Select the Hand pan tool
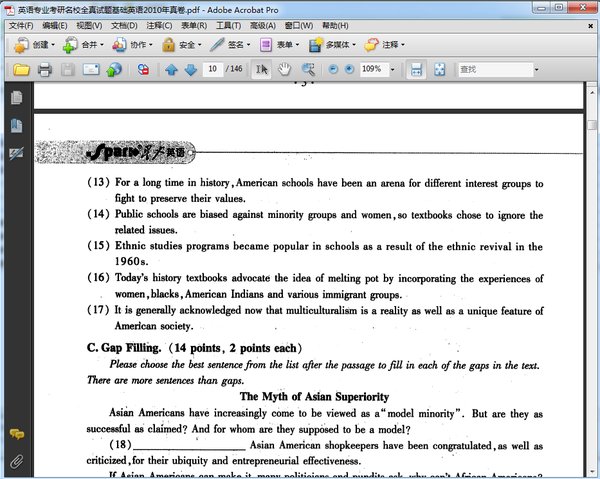The image size is (600, 479). coord(285,69)
